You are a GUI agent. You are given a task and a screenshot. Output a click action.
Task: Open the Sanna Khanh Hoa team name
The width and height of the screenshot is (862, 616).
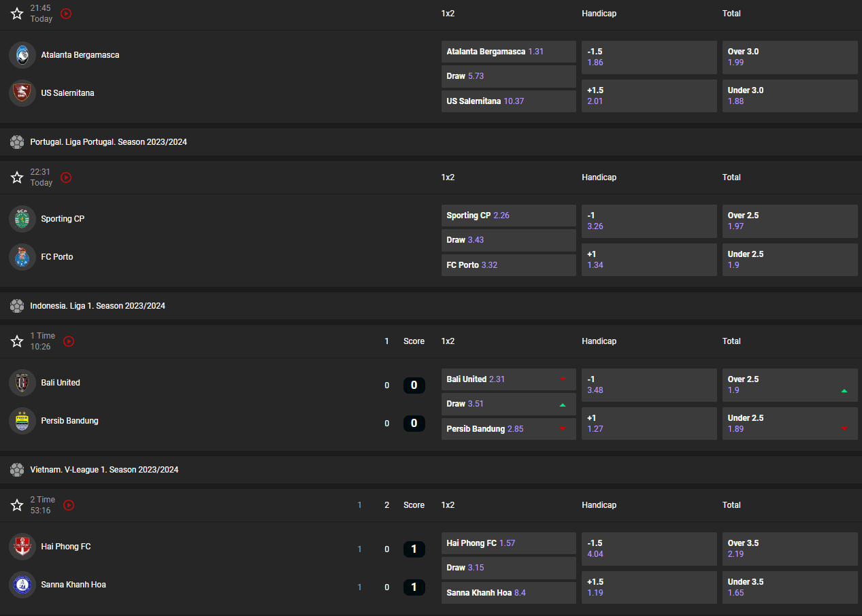coord(73,585)
